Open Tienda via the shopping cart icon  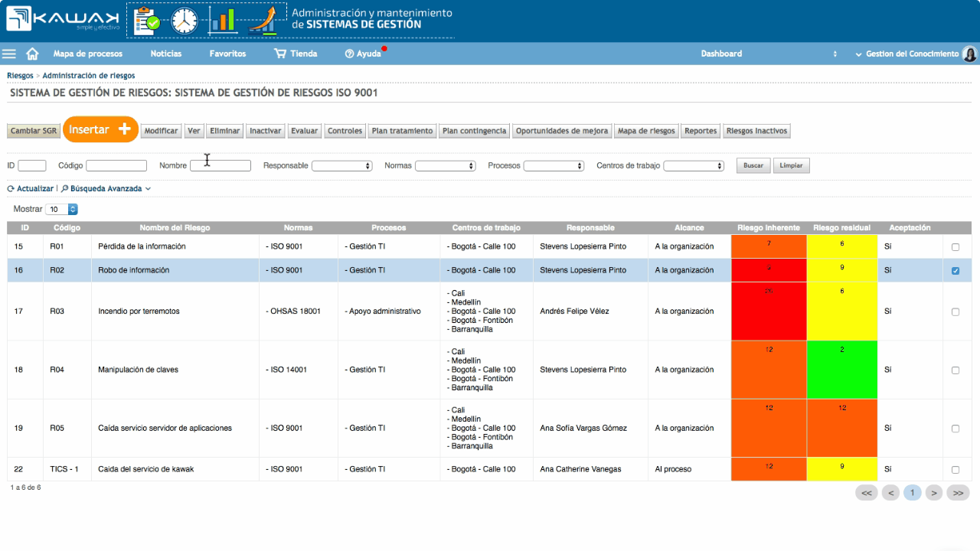(x=278, y=54)
